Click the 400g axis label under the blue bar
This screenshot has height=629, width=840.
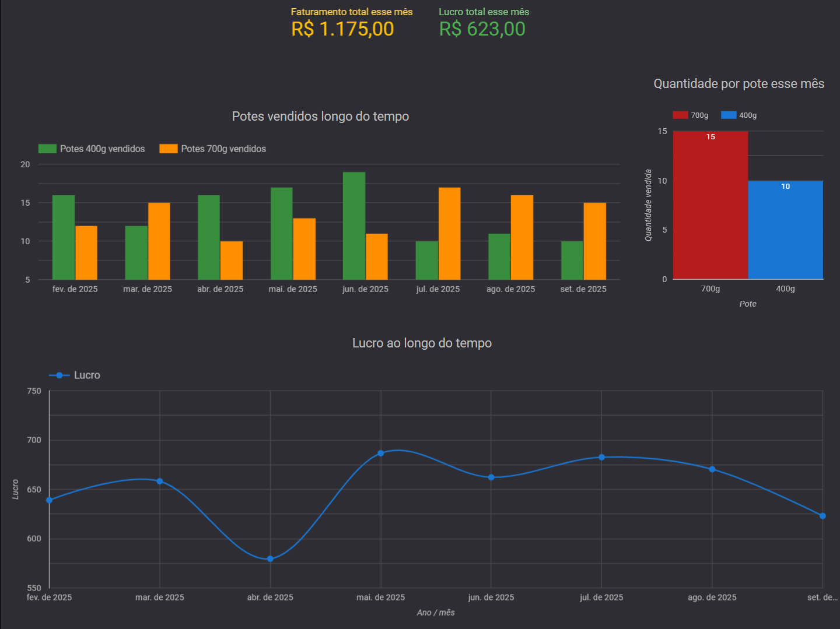pos(785,289)
